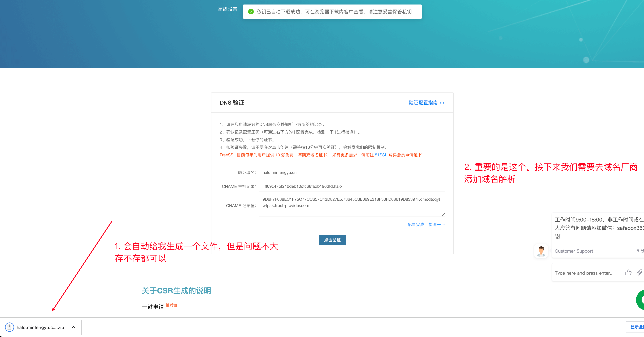Click the green success checkmark in the notification banner
644x337 pixels.
pos(251,11)
